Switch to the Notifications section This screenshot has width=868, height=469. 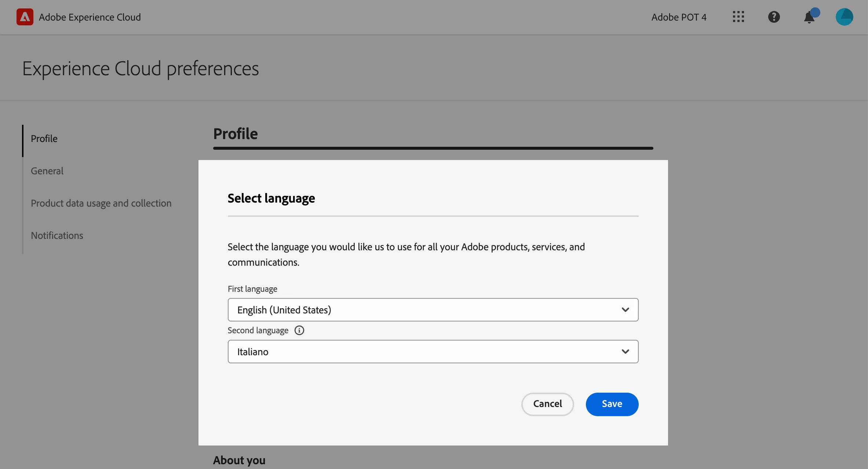point(57,236)
